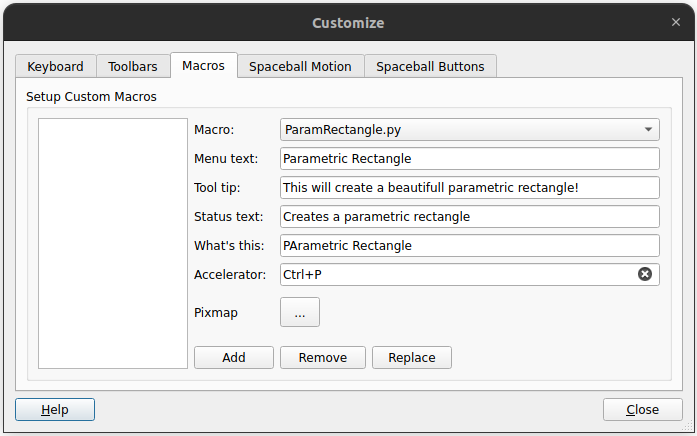The height and width of the screenshot is (436, 697).
Task: Open the Pixmap browse button
Action: pyautogui.click(x=300, y=312)
